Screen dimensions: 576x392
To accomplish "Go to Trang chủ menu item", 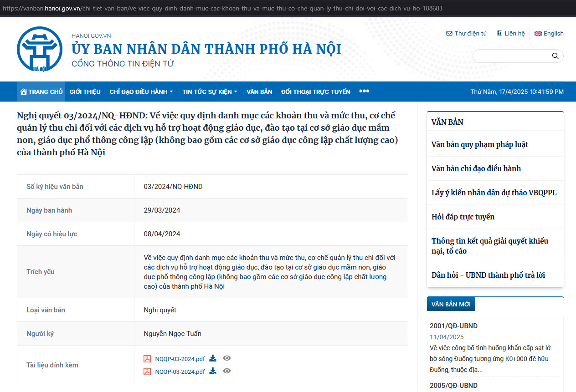I will 41,92.
